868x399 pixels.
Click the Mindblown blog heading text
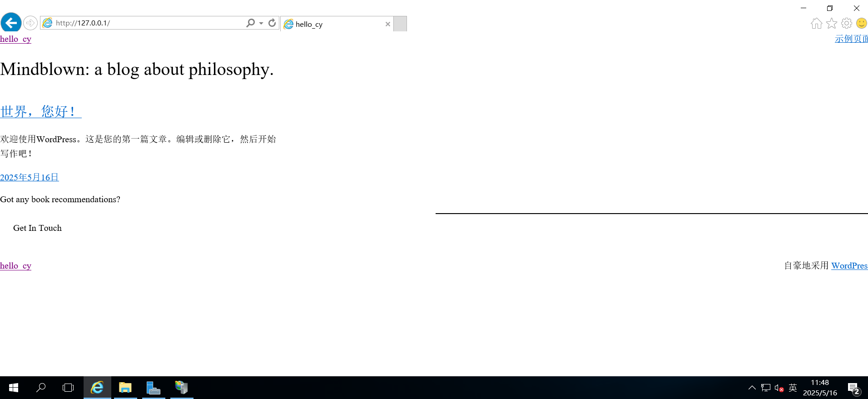click(137, 69)
